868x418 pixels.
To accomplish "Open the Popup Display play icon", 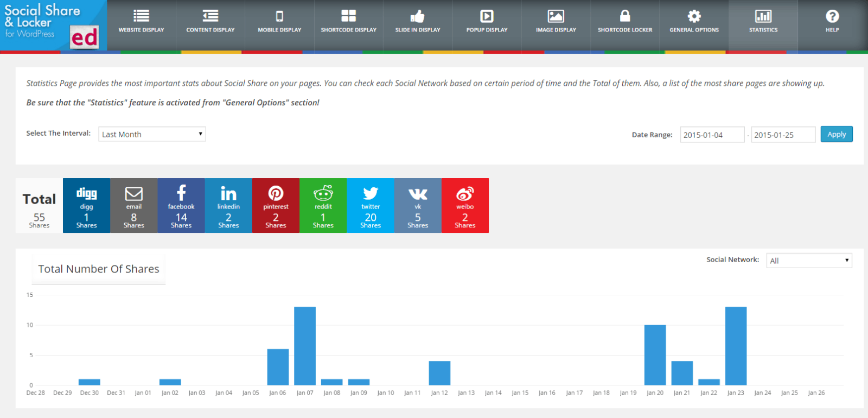I will (x=487, y=16).
